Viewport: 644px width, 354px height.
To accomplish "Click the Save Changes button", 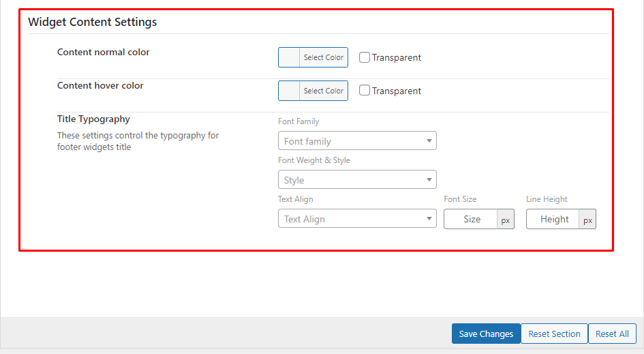I will pos(486,334).
